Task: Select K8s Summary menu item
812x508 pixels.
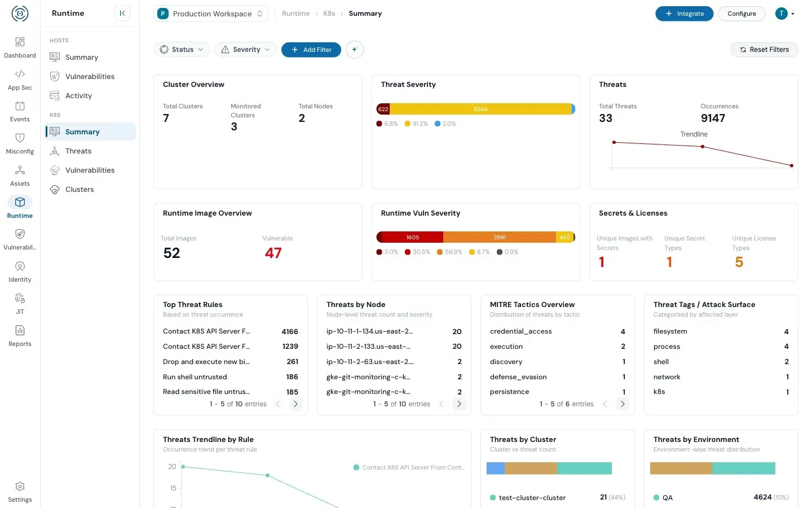Action: (90, 132)
